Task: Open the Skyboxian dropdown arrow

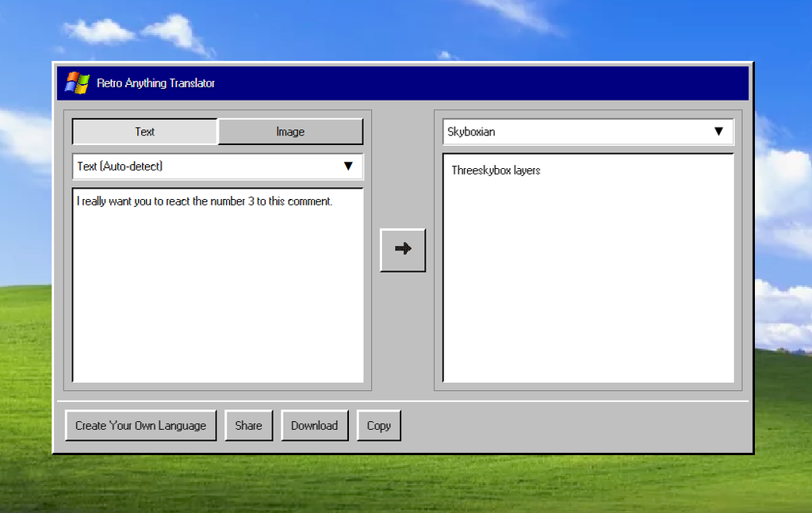Action: tap(719, 132)
